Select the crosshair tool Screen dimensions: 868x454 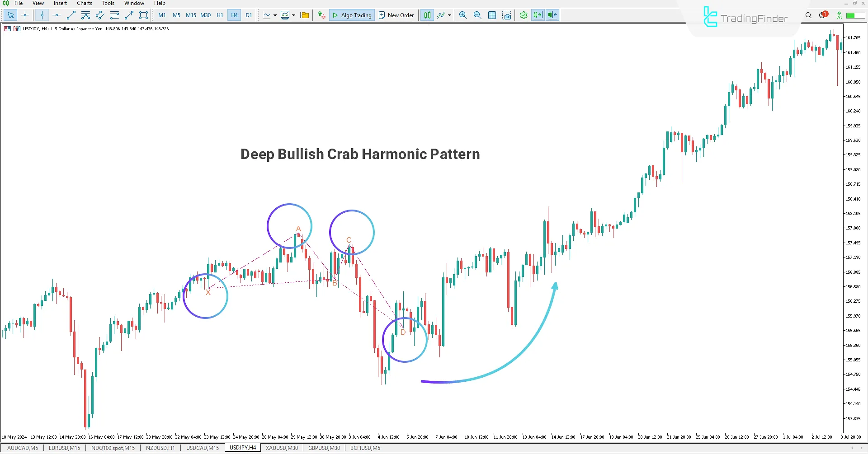pyautogui.click(x=25, y=15)
